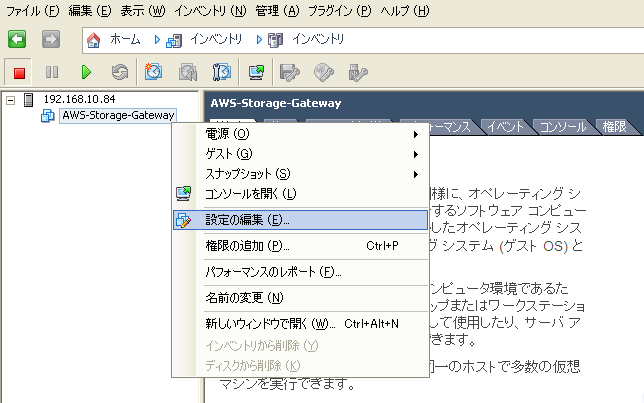Open the ファイル (F) menu
644x403 pixels.
(x=33, y=11)
